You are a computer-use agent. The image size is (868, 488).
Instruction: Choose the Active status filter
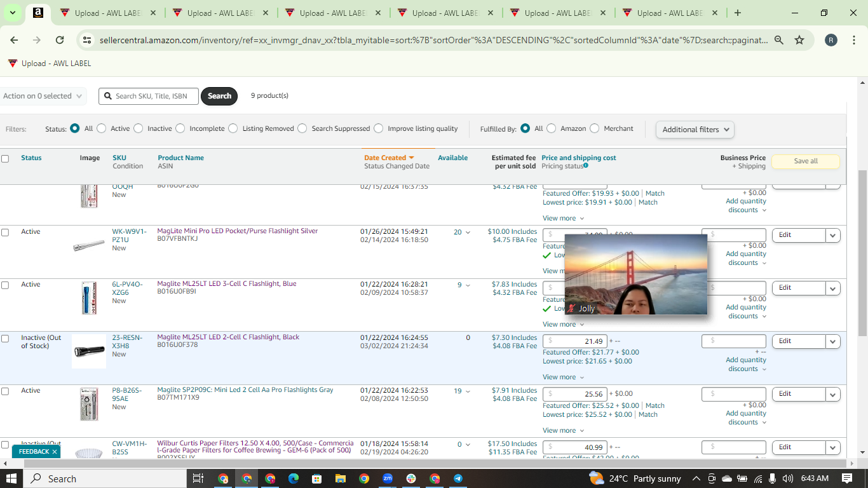(102, 128)
